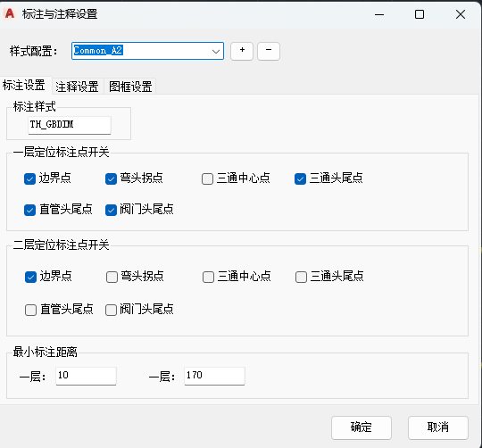482x448 pixels.
Task: Click the minimum distance field showing 10
Action: [86, 376]
